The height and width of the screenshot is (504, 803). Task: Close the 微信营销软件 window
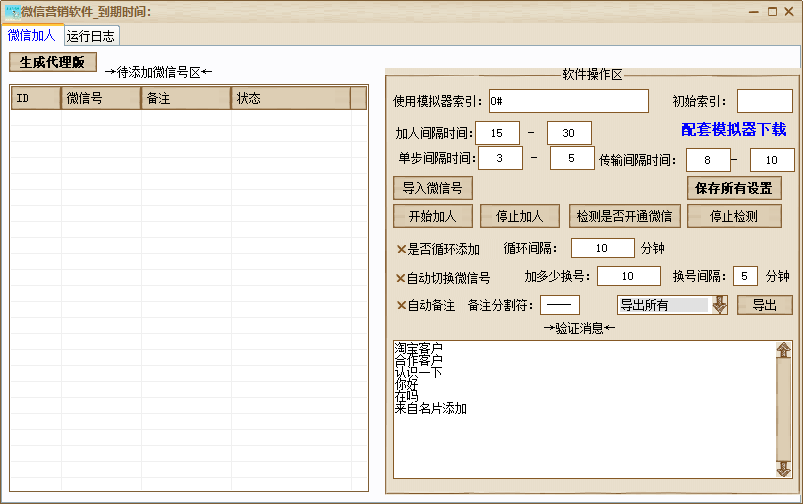(x=789, y=12)
